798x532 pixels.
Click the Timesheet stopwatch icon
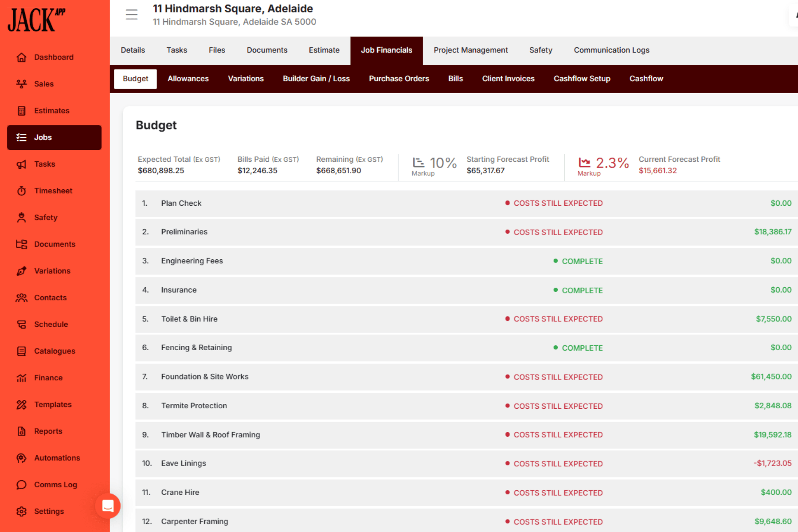(x=21, y=191)
